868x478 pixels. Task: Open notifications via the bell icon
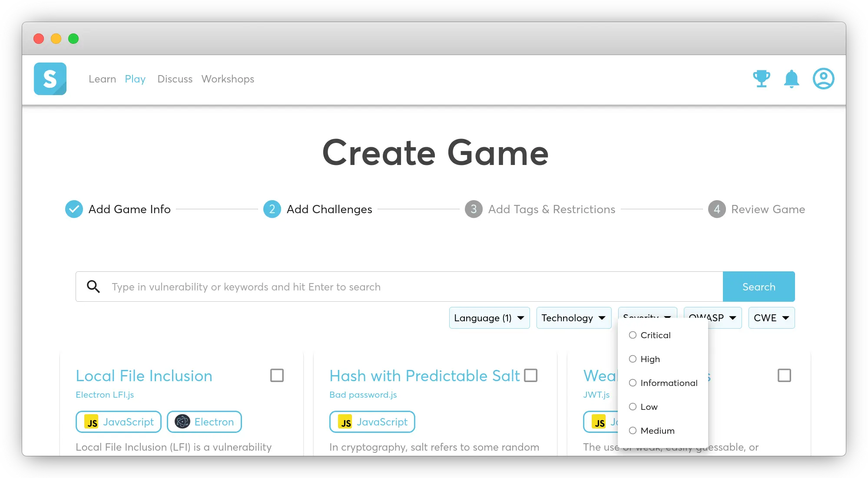pyautogui.click(x=792, y=79)
